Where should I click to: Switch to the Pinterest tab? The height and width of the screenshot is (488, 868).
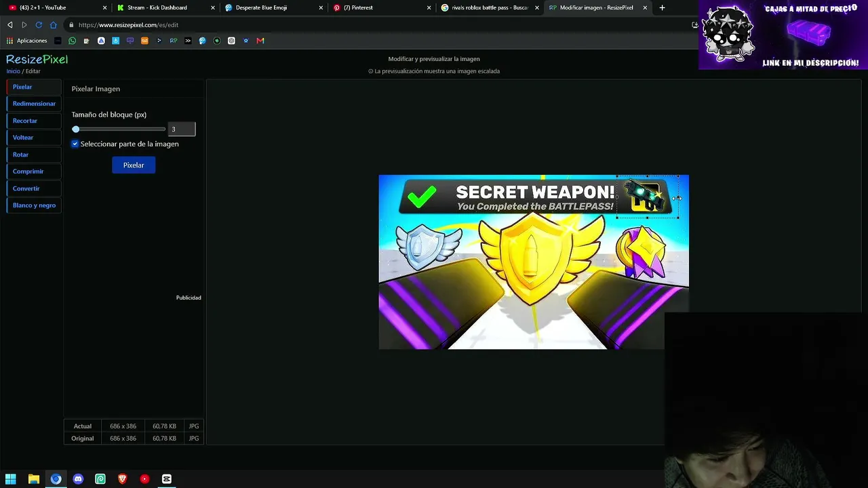380,7
